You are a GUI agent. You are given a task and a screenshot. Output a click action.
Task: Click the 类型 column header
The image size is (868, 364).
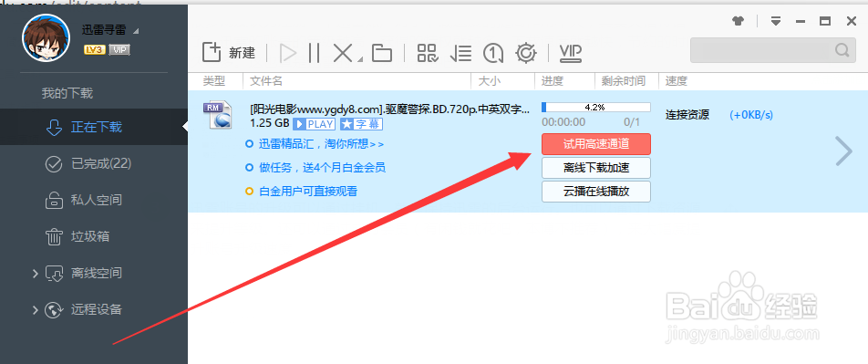[214, 81]
